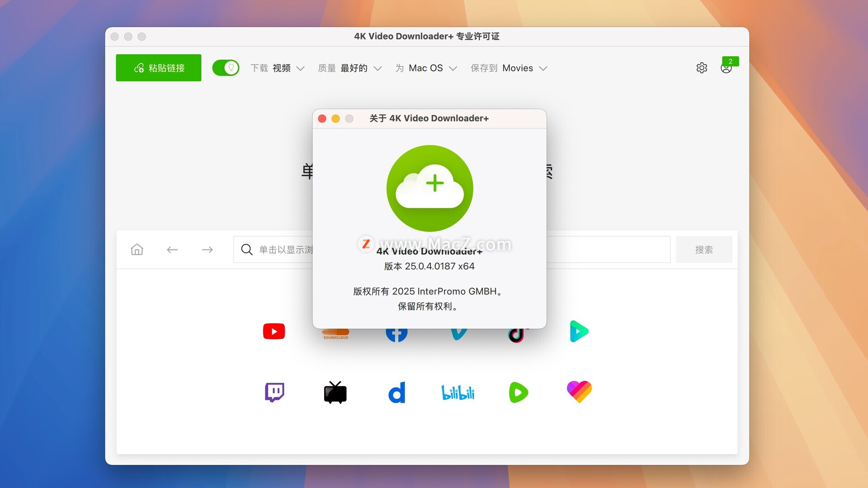Open the save to Movies dropdown
This screenshot has height=488, width=868.
(509, 68)
